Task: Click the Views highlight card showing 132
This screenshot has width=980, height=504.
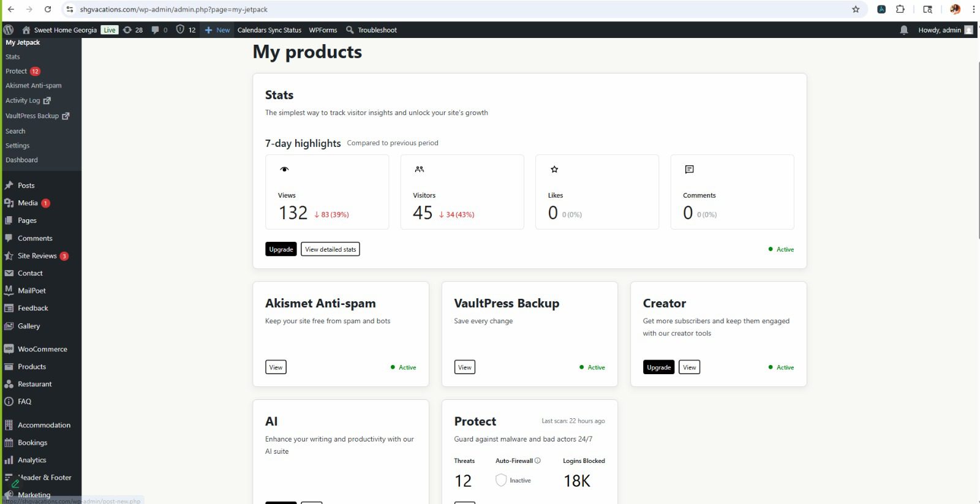Action: (x=327, y=192)
